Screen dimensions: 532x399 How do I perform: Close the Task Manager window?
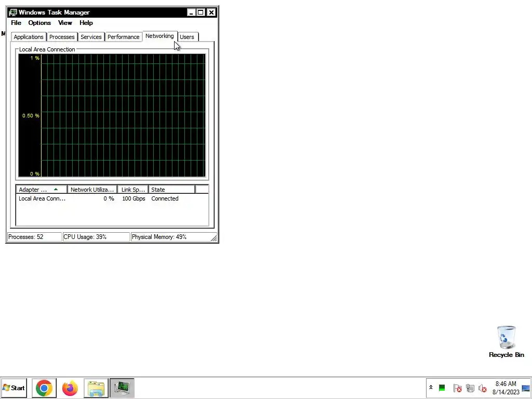[211, 12]
